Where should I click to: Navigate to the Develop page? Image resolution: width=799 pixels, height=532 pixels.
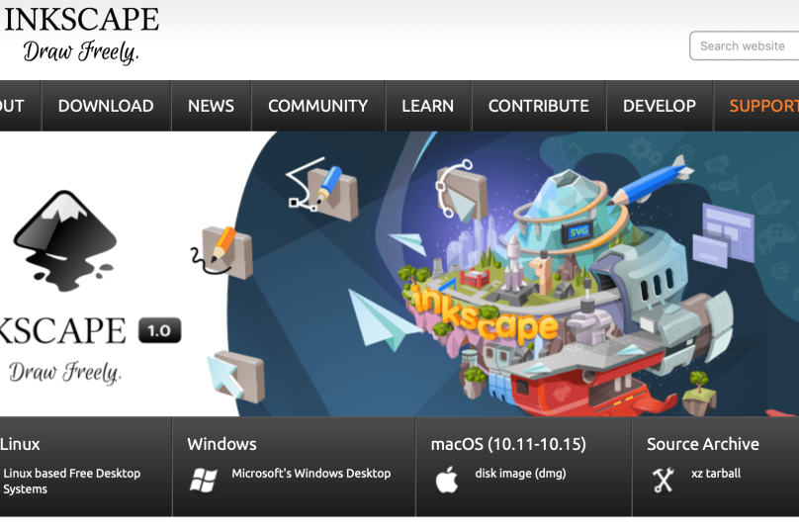click(659, 106)
